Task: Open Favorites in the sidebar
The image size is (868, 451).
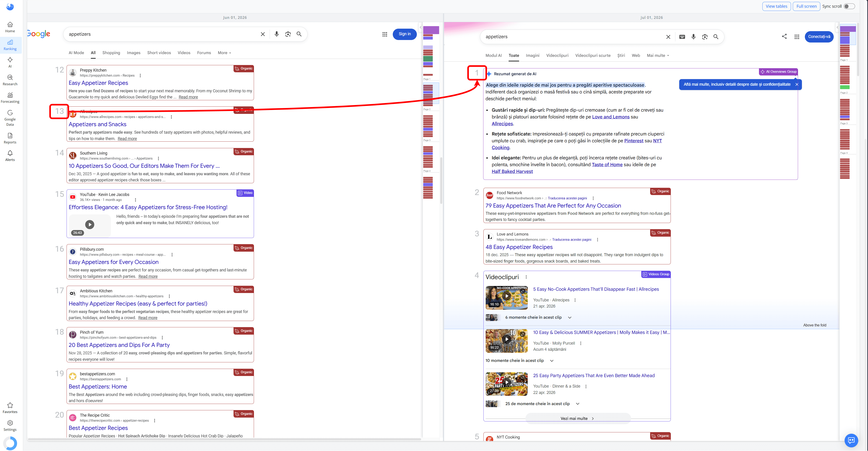Action: (10, 408)
